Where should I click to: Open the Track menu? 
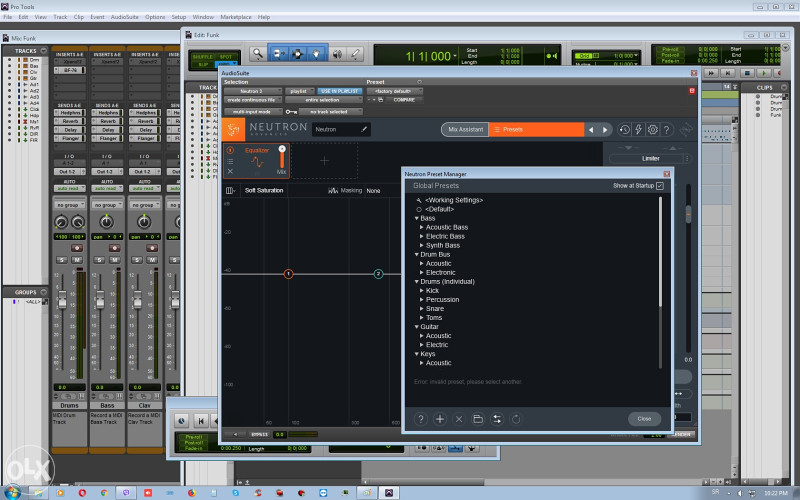(x=60, y=17)
